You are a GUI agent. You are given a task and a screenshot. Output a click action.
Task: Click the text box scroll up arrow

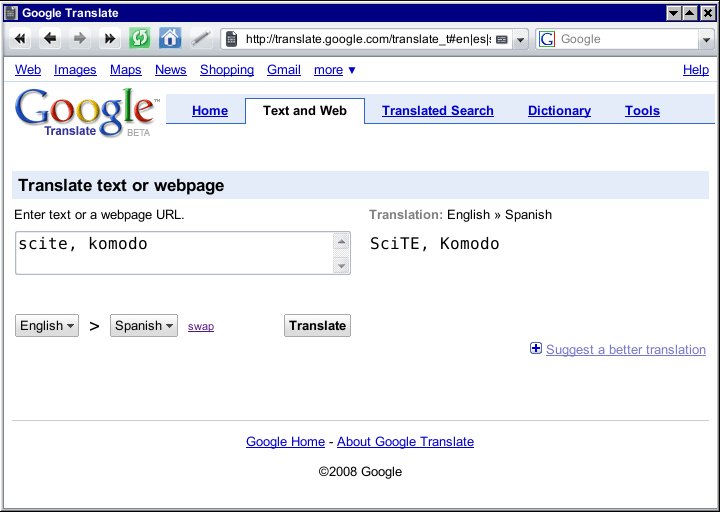(341, 242)
